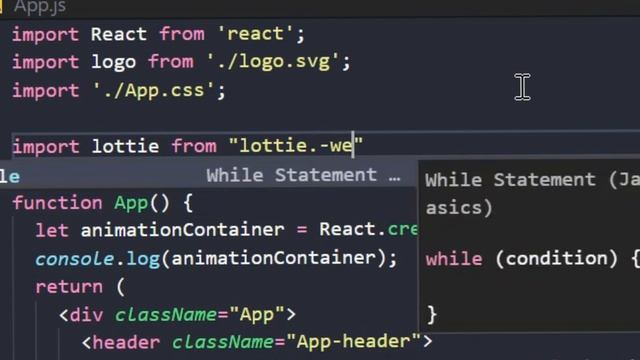Click the "App-header" className value
The height and width of the screenshot is (360, 640).
tap(353, 341)
